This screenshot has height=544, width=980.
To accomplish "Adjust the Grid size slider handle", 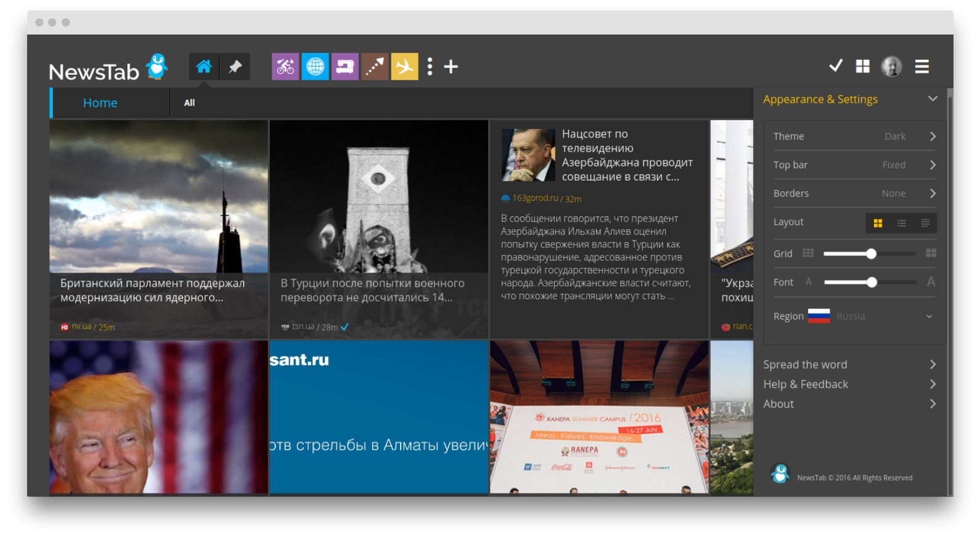I will [871, 253].
